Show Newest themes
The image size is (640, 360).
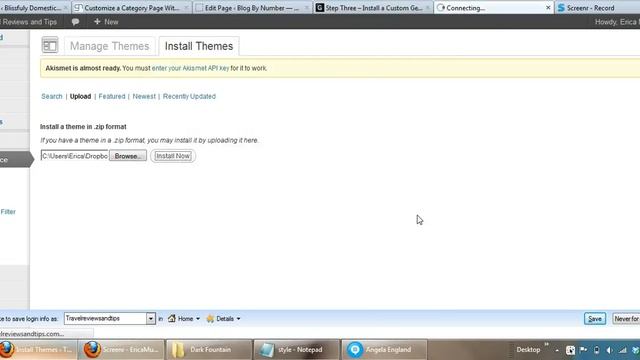tap(144, 96)
